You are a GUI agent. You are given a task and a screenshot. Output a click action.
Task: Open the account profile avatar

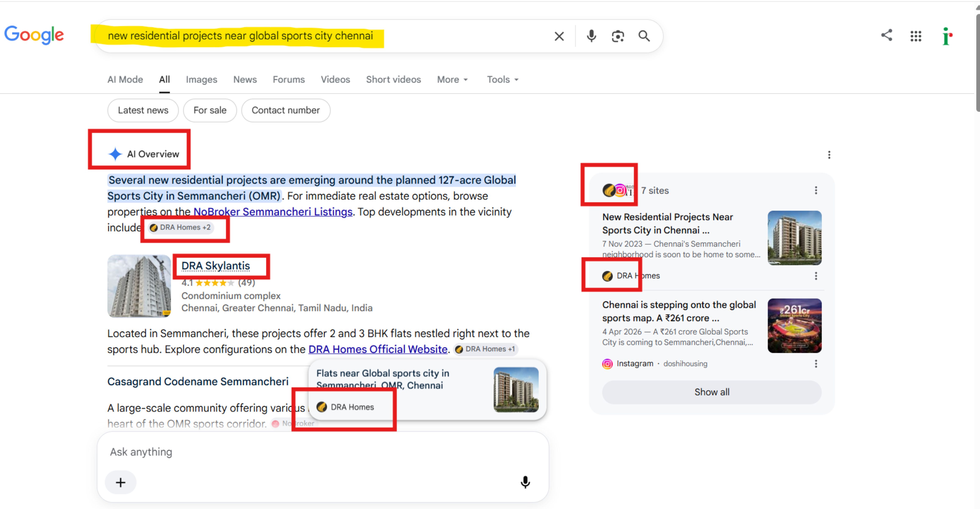click(x=947, y=36)
